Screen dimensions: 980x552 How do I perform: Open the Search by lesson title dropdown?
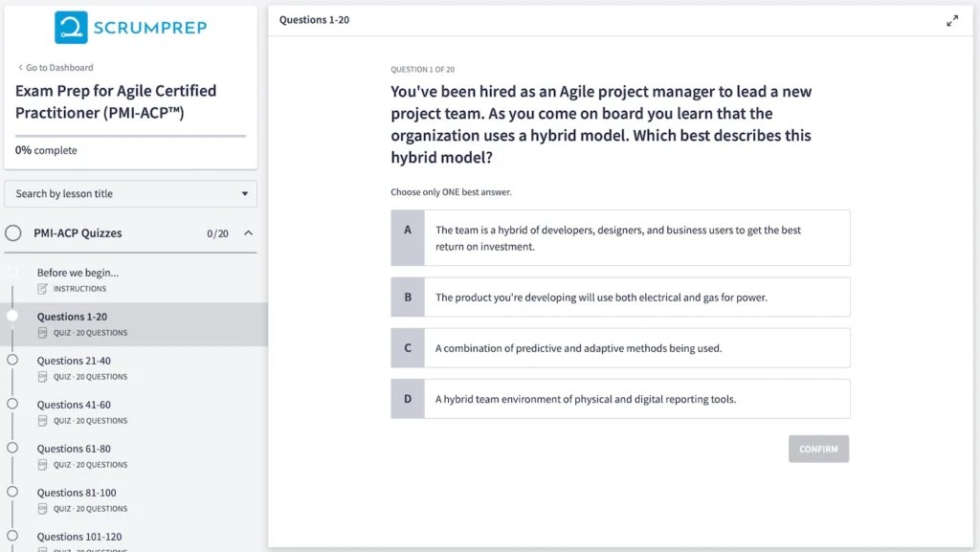tap(130, 193)
